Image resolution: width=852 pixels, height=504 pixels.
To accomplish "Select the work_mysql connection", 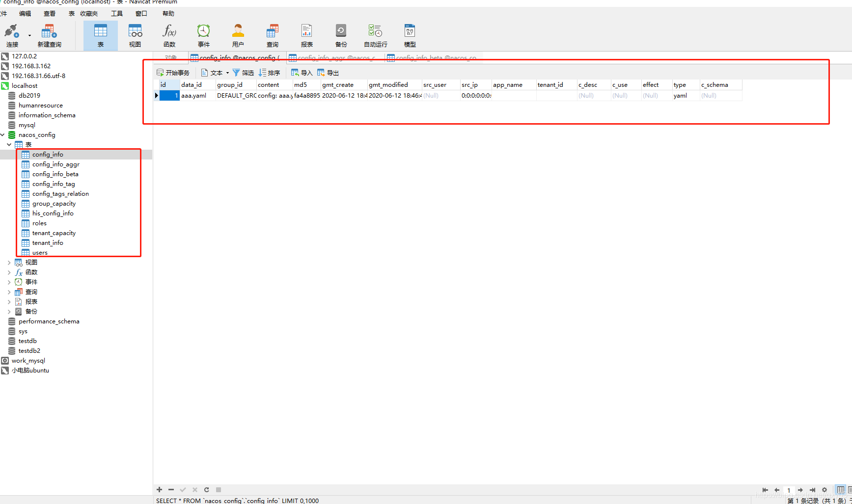I will [x=28, y=361].
